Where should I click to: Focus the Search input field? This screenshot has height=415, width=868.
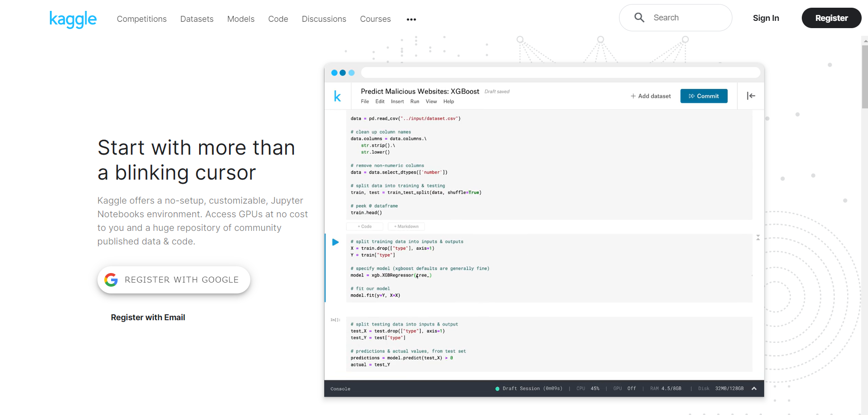[675, 18]
